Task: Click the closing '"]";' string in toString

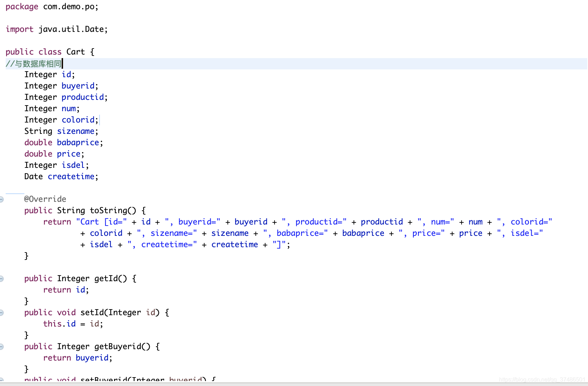Action: tap(281, 244)
